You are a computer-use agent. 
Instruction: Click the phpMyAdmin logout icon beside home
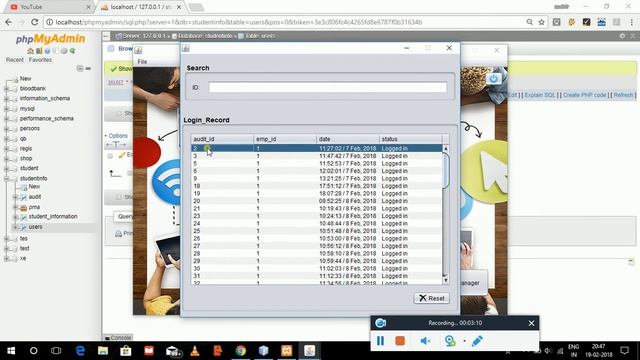[39, 51]
